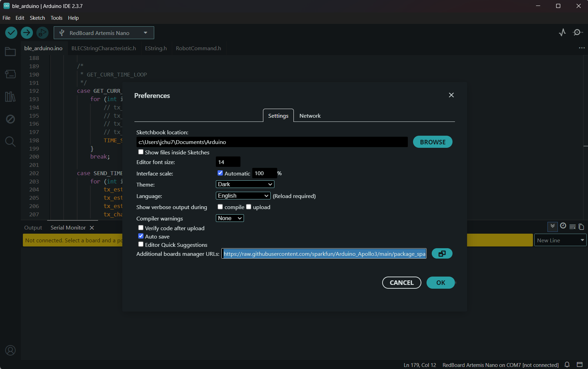Viewport: 588px width, 369px height.
Task: Click the Upload arrow icon
Action: point(27,33)
